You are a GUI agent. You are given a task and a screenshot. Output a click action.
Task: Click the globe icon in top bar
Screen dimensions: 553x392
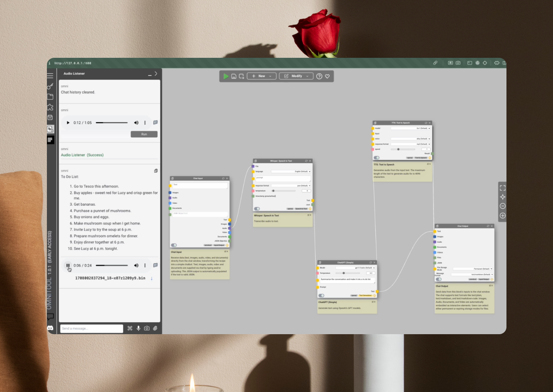477,63
